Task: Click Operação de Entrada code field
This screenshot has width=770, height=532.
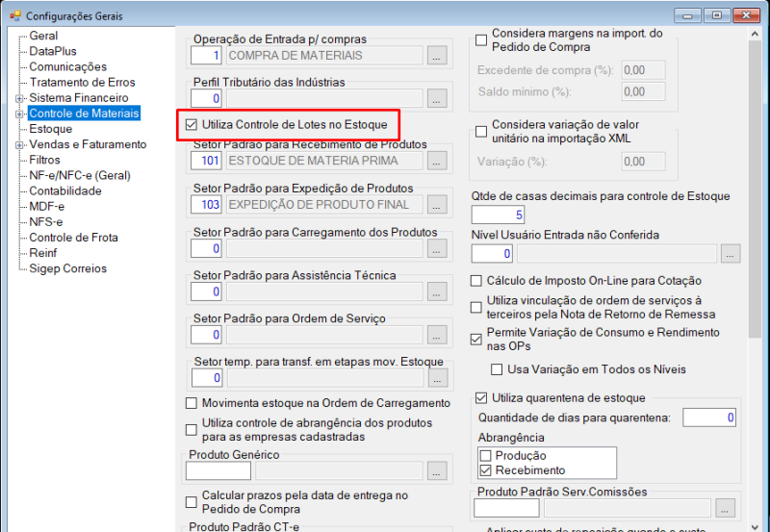Action: tap(206, 56)
